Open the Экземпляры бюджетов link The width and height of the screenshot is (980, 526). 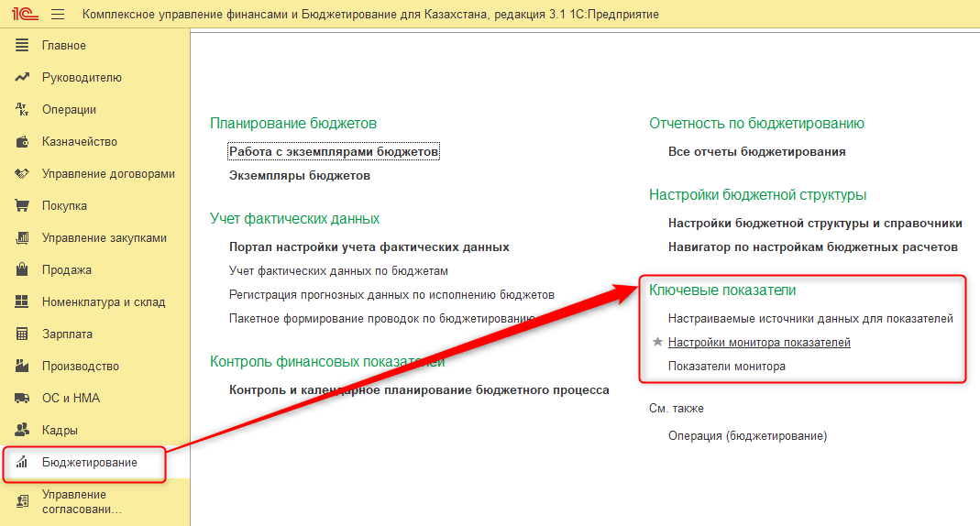pos(300,176)
